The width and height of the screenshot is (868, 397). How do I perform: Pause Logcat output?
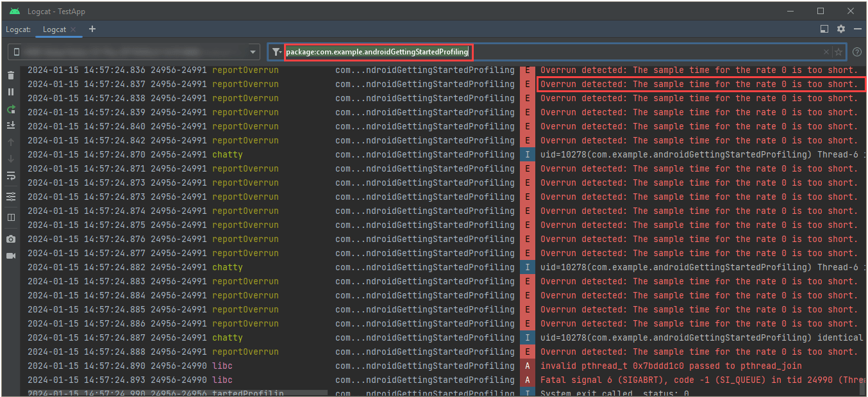tap(11, 92)
